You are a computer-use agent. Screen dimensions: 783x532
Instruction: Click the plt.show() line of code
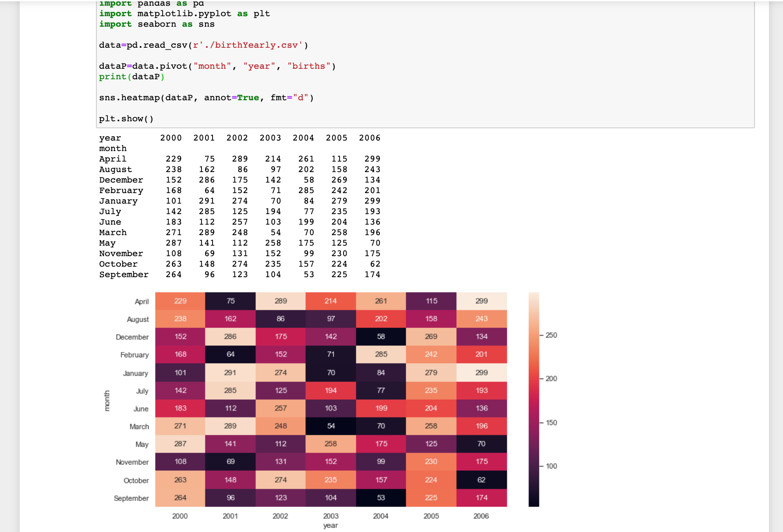coord(127,118)
